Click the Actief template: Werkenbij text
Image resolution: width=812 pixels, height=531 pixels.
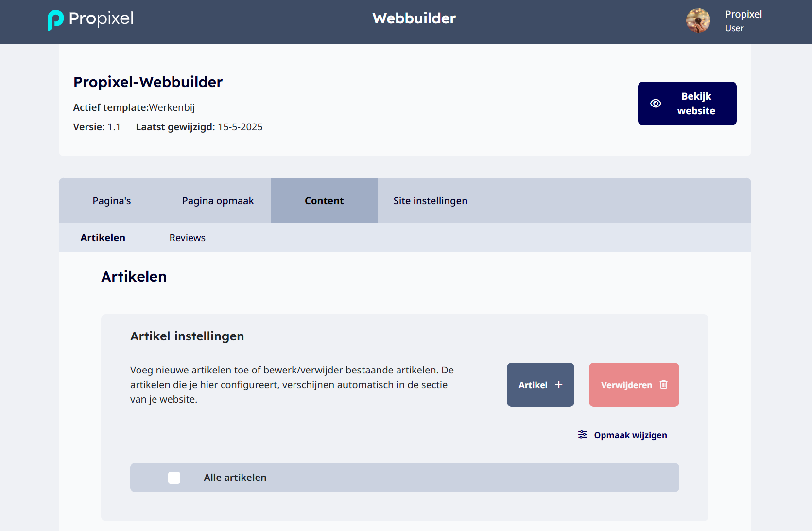pos(134,107)
